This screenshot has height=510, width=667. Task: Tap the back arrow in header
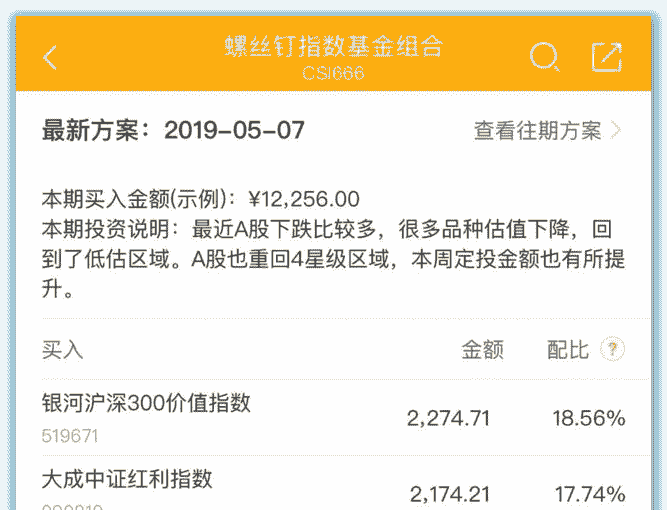coord(50,57)
